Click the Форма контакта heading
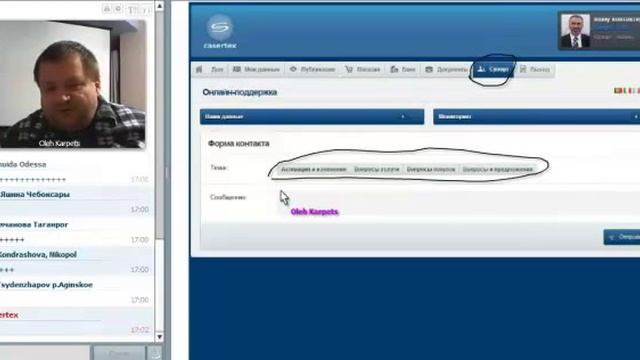This screenshot has width=640, height=360. point(238,143)
